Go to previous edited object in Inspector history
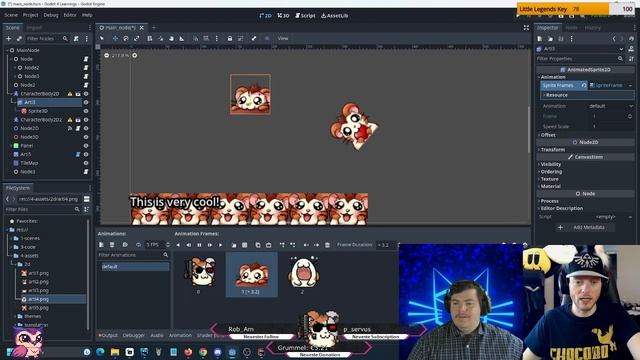This screenshot has width=640, height=360. point(614,39)
